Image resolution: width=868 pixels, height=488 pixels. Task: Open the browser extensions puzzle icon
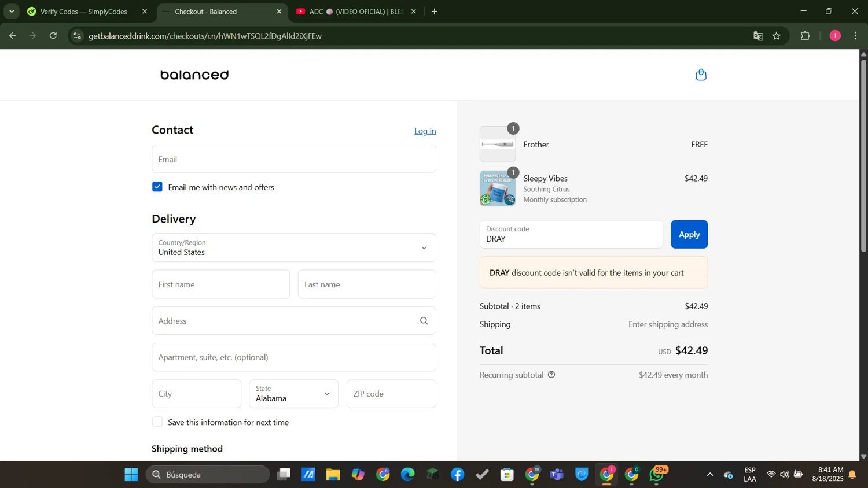(805, 36)
